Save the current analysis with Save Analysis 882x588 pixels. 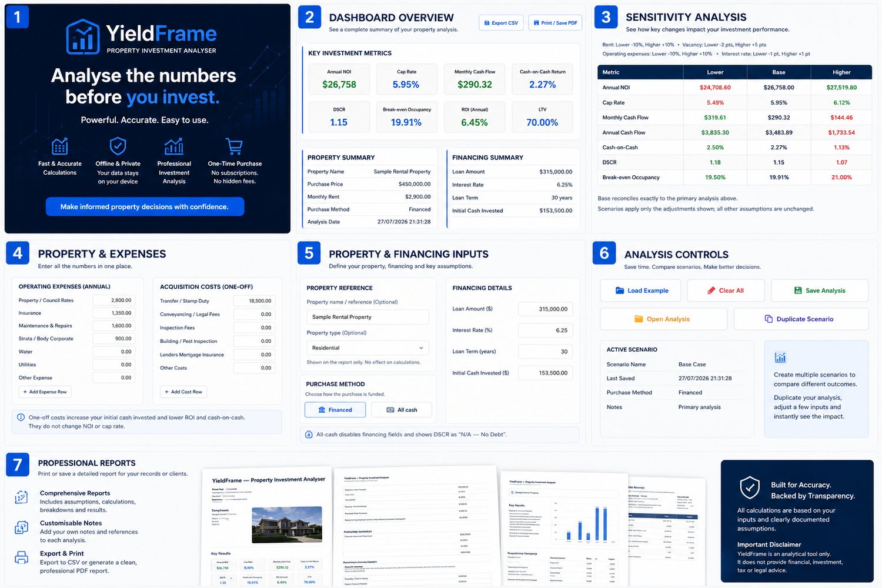820,290
